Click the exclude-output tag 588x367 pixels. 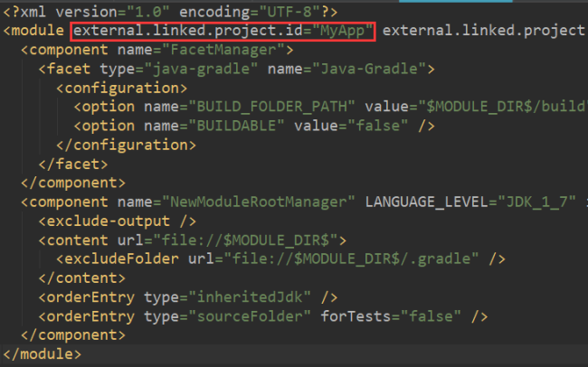[x=97, y=221]
